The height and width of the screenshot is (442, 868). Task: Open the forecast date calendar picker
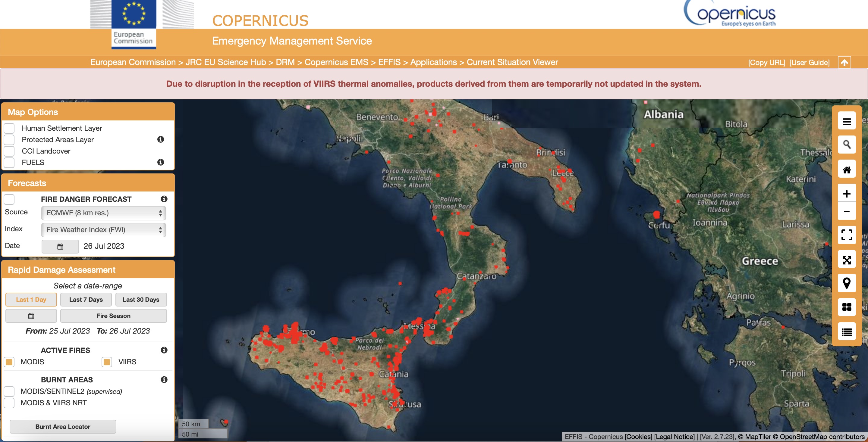(60, 246)
